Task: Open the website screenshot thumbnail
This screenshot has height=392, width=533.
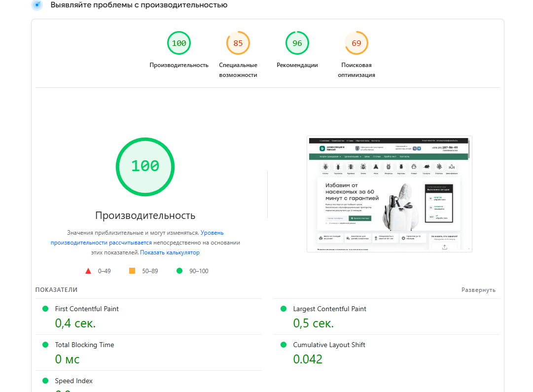Action: coord(389,194)
